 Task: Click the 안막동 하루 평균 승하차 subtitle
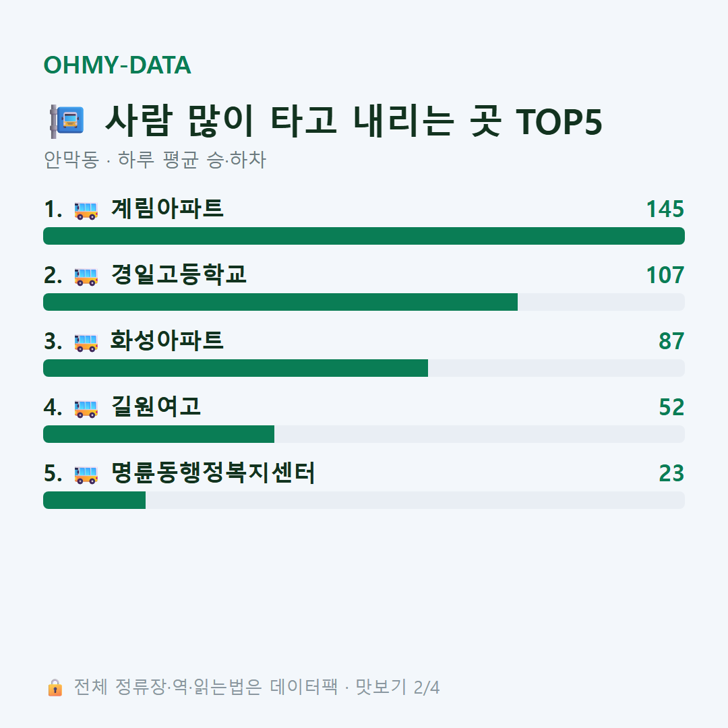pos(155,160)
